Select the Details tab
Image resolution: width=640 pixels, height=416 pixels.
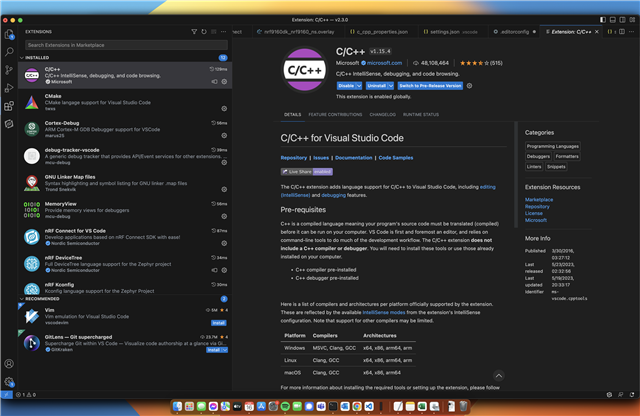click(x=293, y=115)
